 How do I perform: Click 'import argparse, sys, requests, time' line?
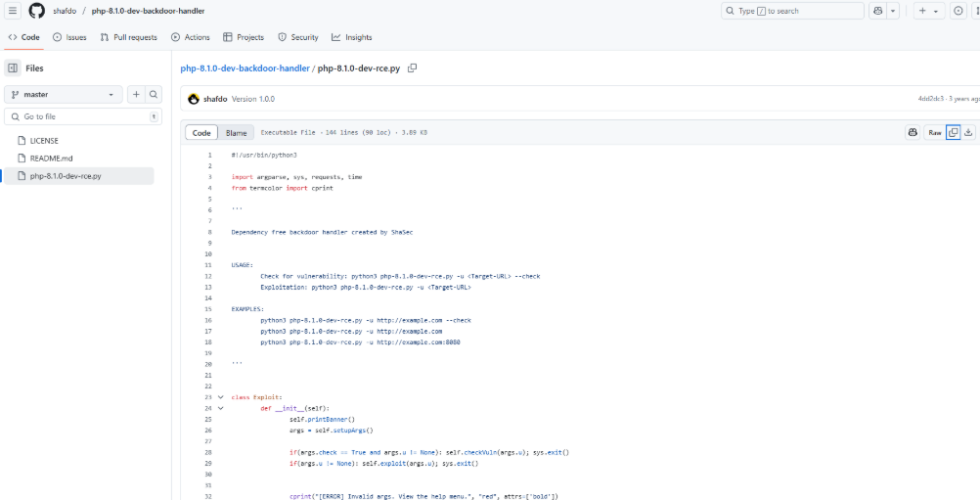pos(297,177)
